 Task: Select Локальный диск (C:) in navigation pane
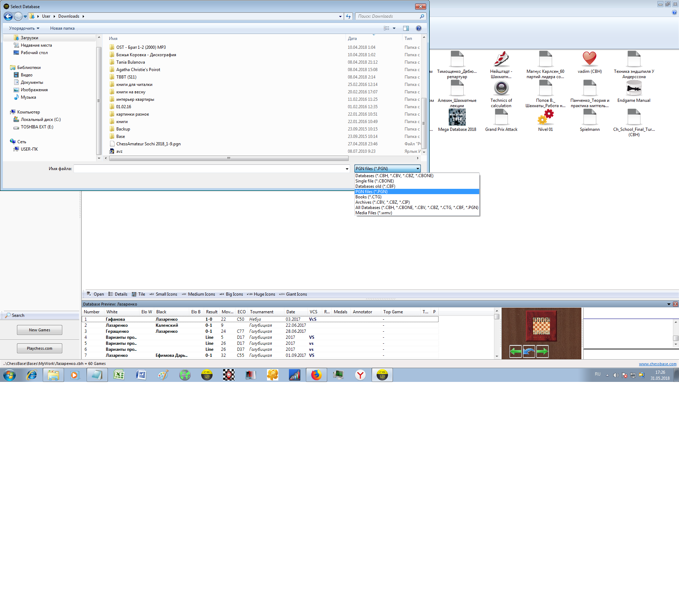tap(40, 120)
